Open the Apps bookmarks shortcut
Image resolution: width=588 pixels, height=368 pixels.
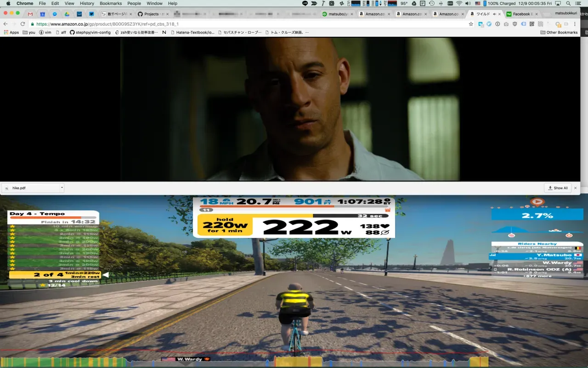tap(11, 33)
